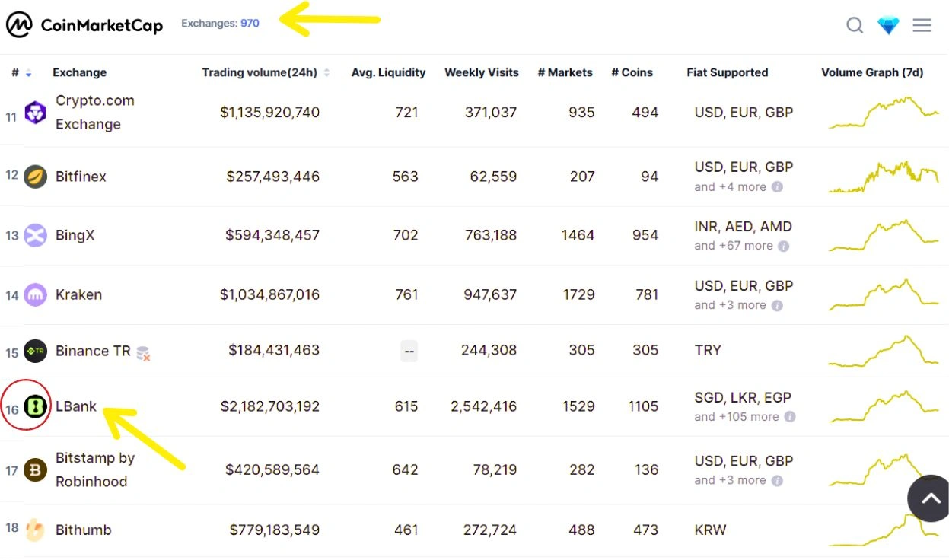The height and width of the screenshot is (560, 949).
Task: Click the scroll-to-top arrow button
Action: tap(930, 498)
